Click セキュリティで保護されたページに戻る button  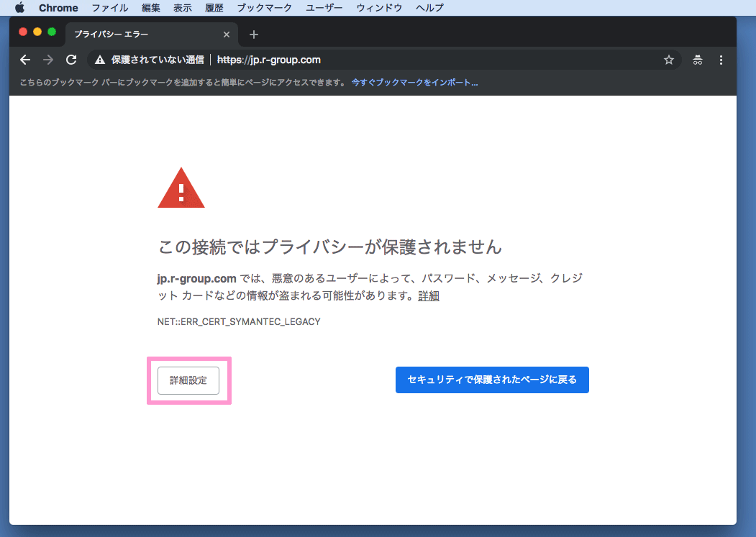(x=492, y=380)
